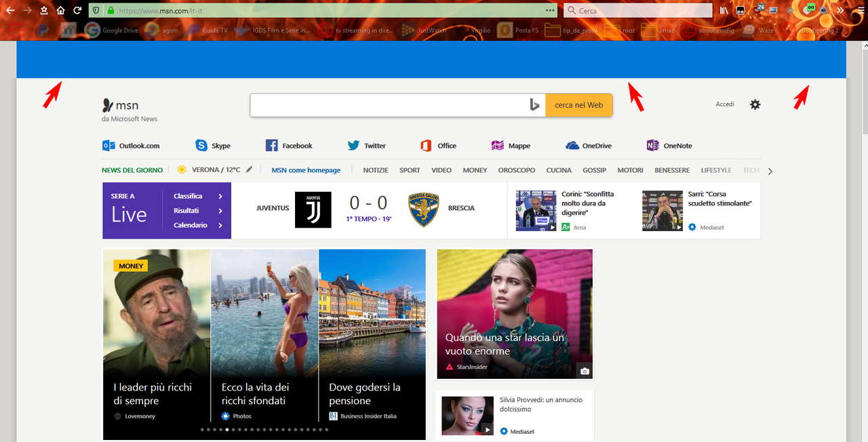Image resolution: width=868 pixels, height=442 pixels.
Task: Click the Brescia team crest
Action: click(x=424, y=209)
